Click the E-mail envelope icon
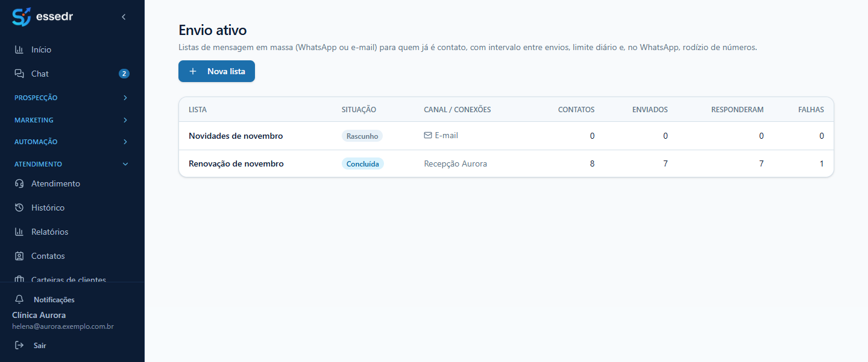868x362 pixels. click(428, 135)
